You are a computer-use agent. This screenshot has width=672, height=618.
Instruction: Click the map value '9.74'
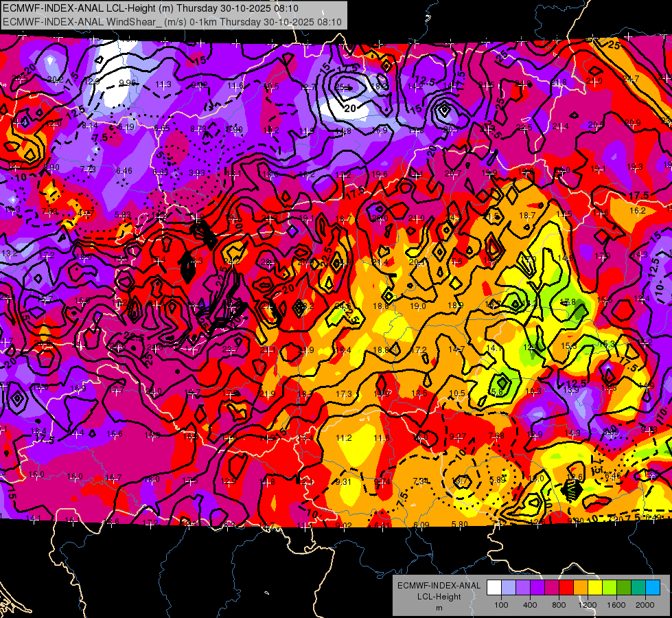click(382, 481)
